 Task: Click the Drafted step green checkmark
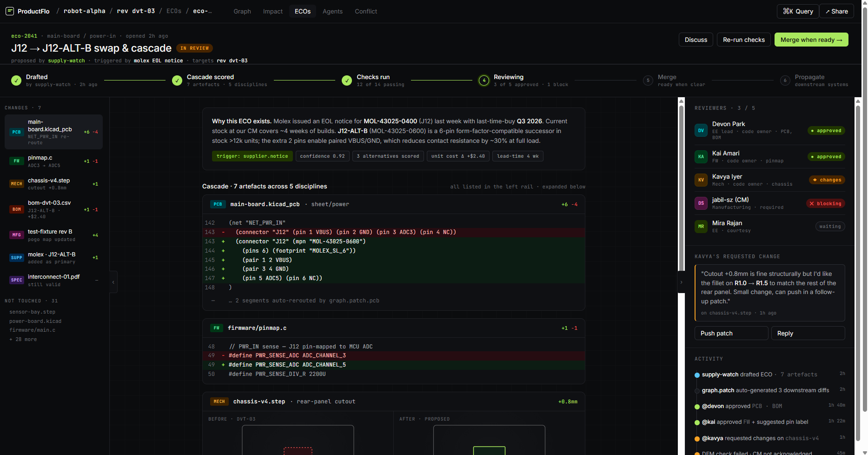pyautogui.click(x=16, y=80)
